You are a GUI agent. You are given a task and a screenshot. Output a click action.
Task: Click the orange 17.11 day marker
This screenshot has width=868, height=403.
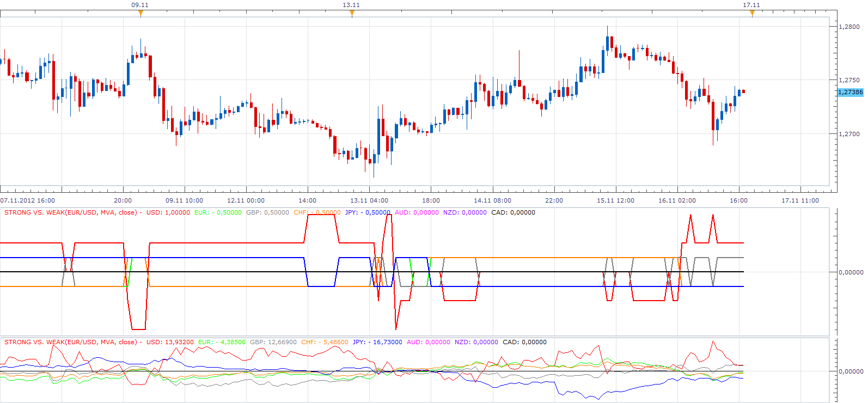(752, 13)
